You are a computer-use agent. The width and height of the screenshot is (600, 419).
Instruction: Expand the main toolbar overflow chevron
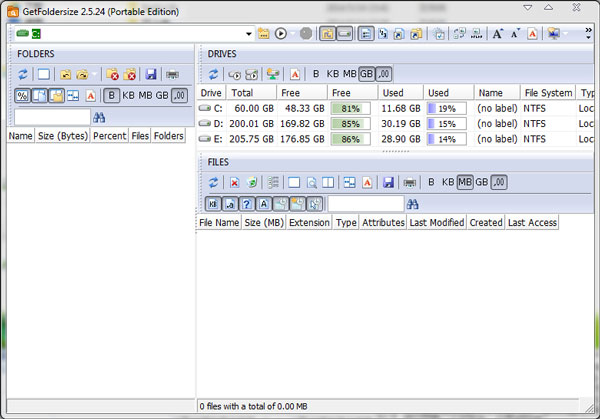[x=589, y=33]
